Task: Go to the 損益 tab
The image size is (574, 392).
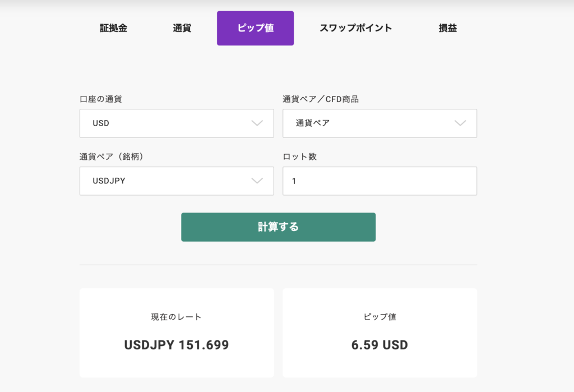Action: point(448,28)
